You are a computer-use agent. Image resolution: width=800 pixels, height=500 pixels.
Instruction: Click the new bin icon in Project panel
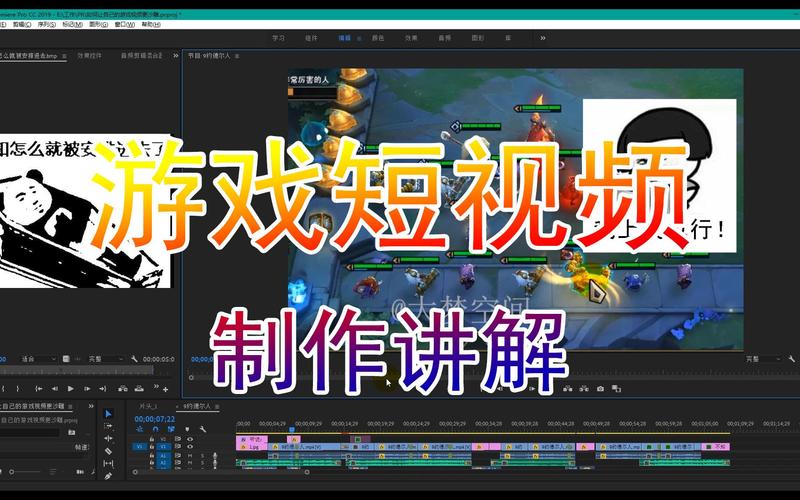tap(71, 432)
